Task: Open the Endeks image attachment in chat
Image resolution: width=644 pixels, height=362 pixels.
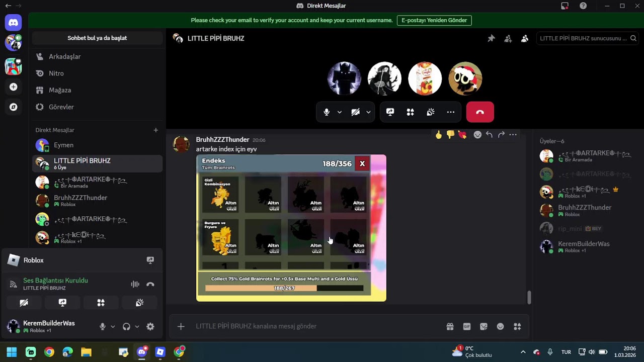Action: coord(291,228)
